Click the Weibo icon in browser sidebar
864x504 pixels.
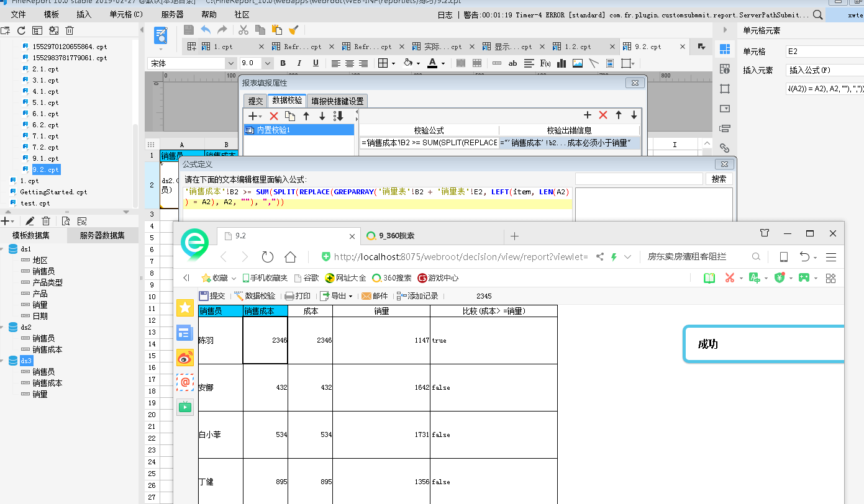(x=185, y=358)
